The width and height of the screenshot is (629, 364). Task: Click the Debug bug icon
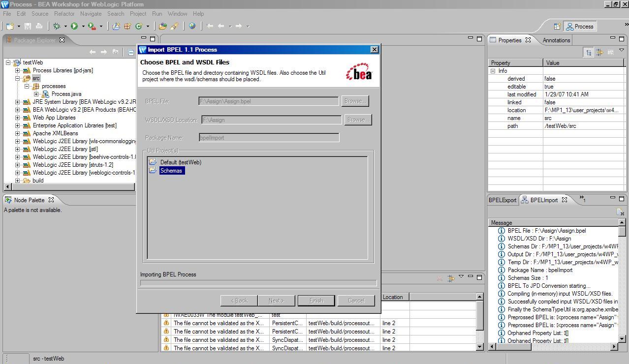[57, 26]
